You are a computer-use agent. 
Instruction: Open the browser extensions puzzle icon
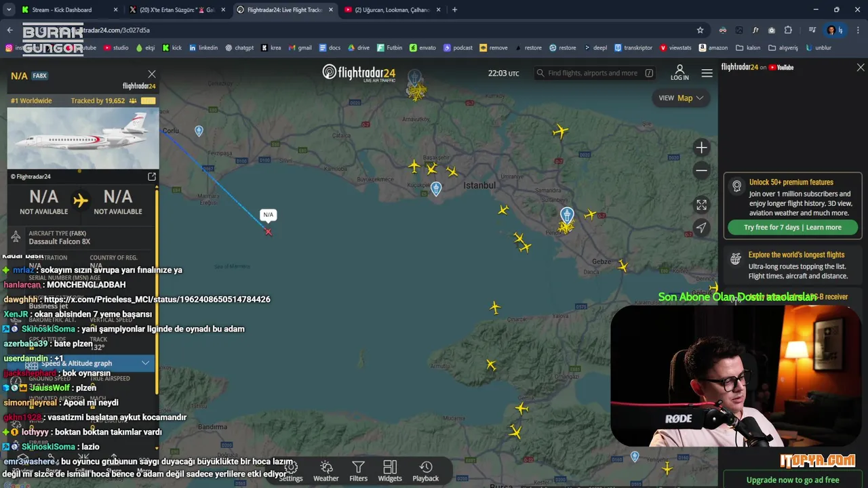coord(788,30)
